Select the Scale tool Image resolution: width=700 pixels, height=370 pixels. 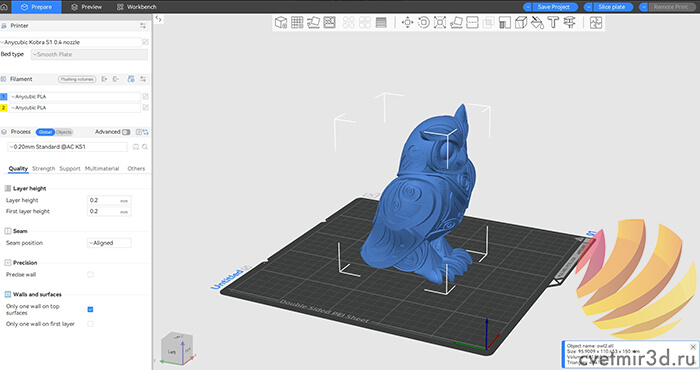[x=440, y=22]
